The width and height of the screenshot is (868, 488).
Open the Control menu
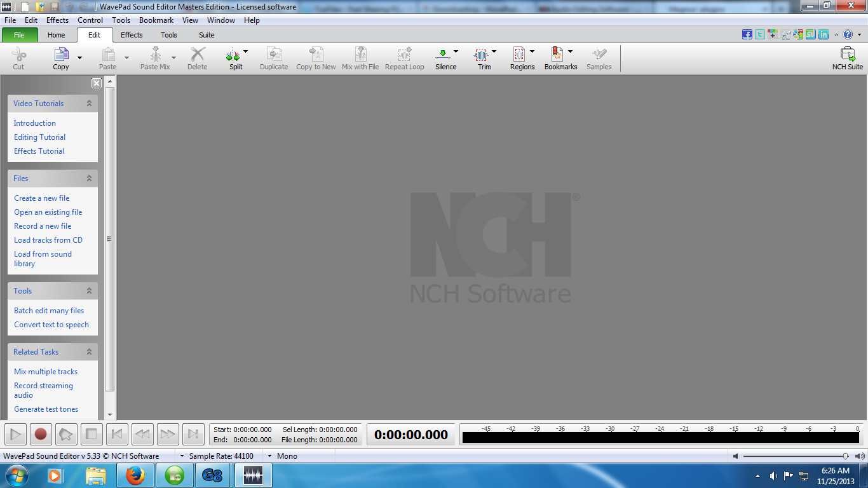point(90,20)
